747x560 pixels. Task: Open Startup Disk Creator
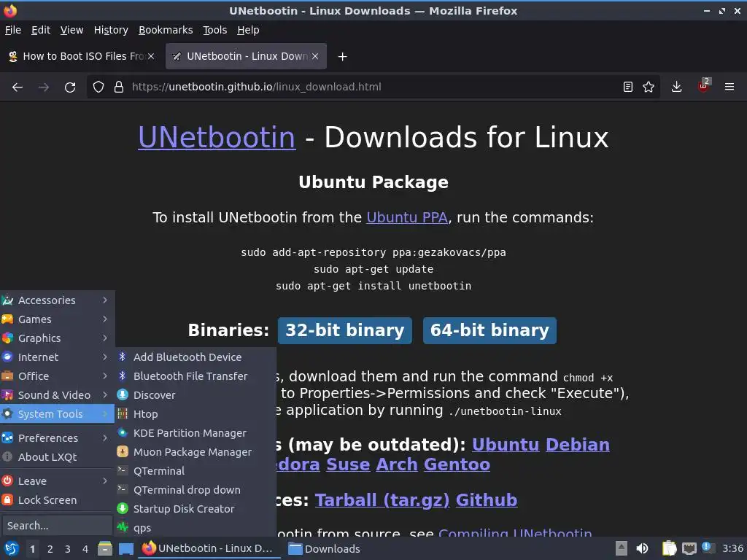coord(196,509)
